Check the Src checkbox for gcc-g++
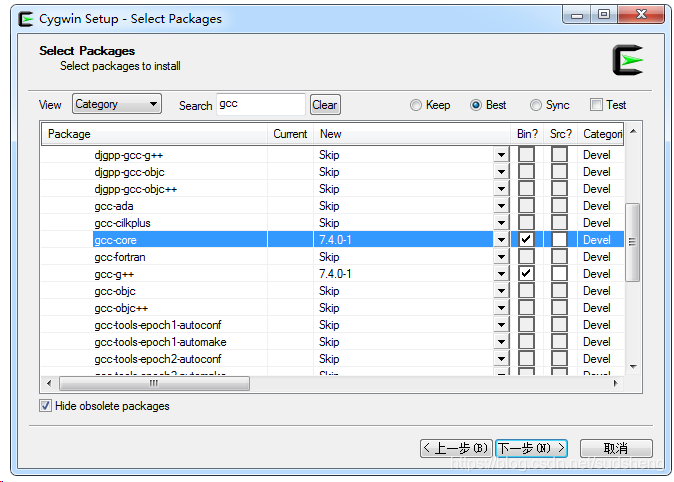Viewport: 674px width, 482px height. pos(559,273)
